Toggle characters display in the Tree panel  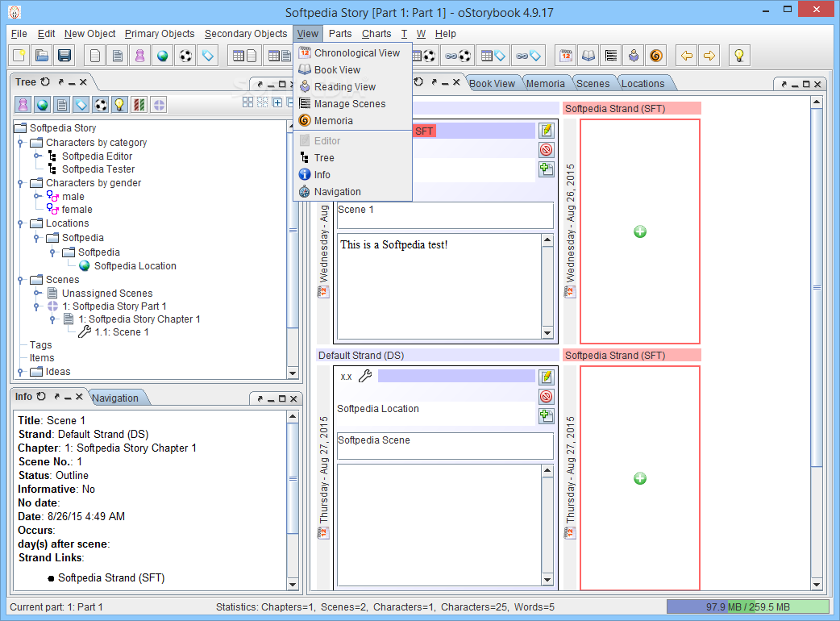tap(23, 105)
